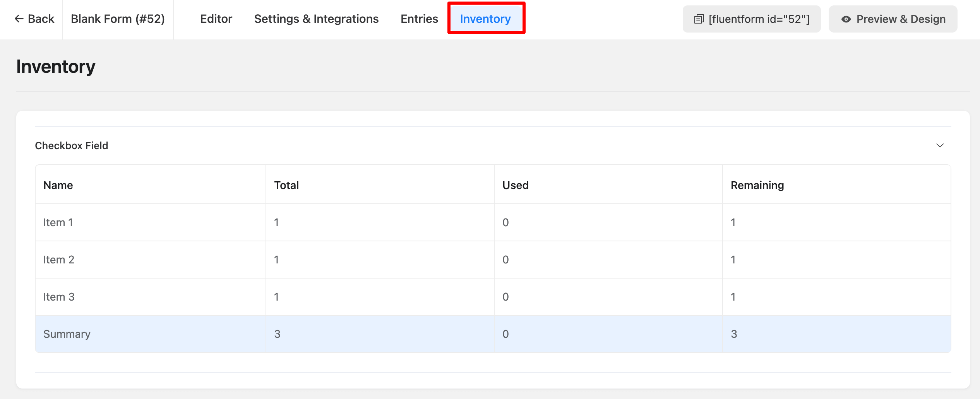Switch to Settings & Integrations tab

[316, 19]
